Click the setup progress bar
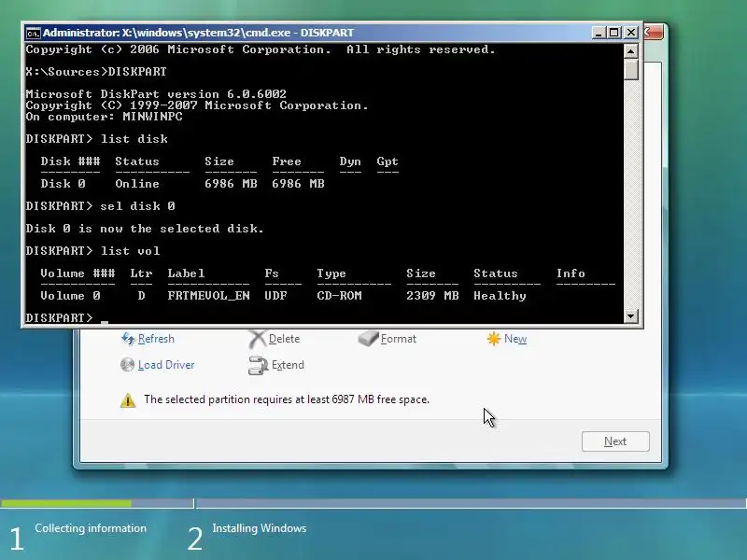Screen dimensions: 747x560 point(373,503)
